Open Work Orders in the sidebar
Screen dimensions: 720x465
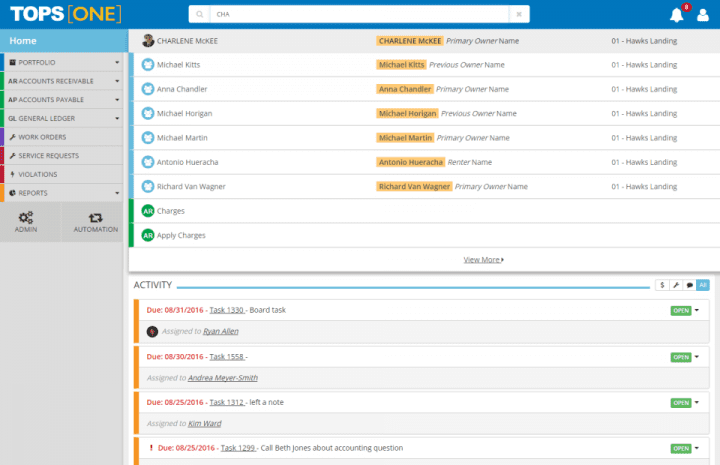pyautogui.click(x=63, y=137)
